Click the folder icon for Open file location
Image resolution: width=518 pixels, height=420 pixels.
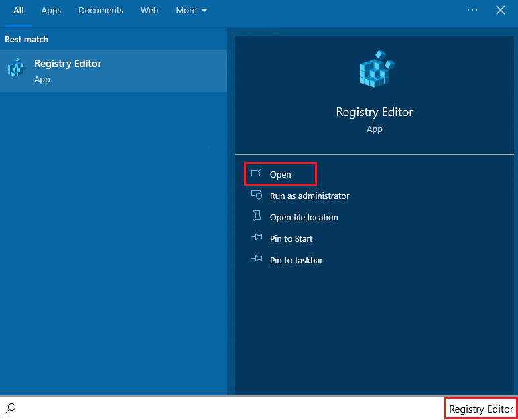[257, 216]
